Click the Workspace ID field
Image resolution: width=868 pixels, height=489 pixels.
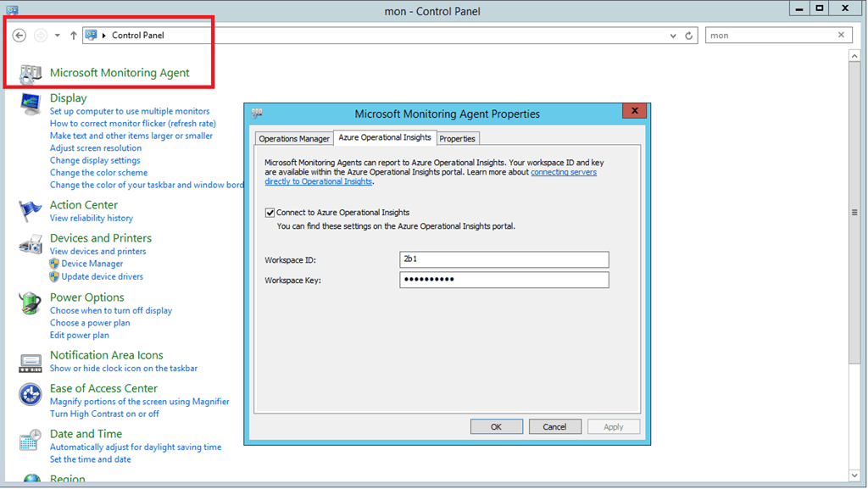click(504, 259)
